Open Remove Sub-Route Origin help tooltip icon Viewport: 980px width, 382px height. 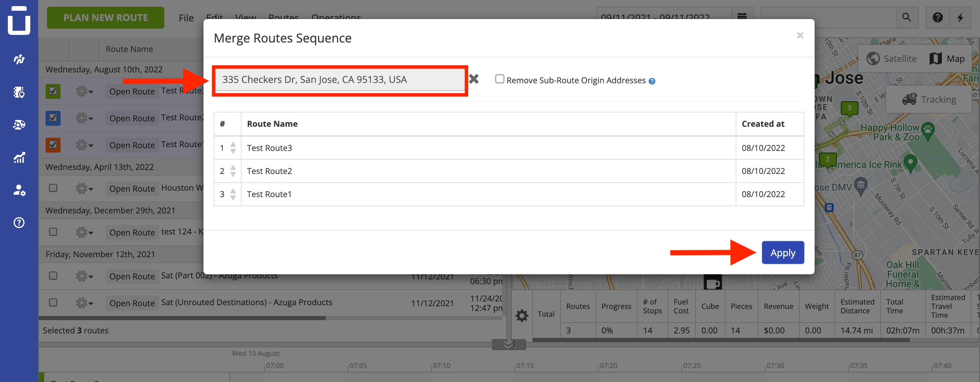click(652, 81)
